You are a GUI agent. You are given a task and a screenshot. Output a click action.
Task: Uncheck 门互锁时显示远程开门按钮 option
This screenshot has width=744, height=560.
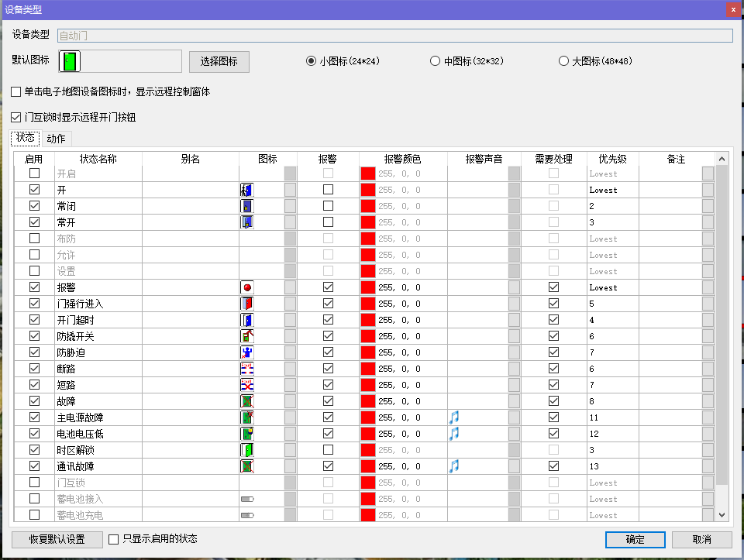click(16, 118)
